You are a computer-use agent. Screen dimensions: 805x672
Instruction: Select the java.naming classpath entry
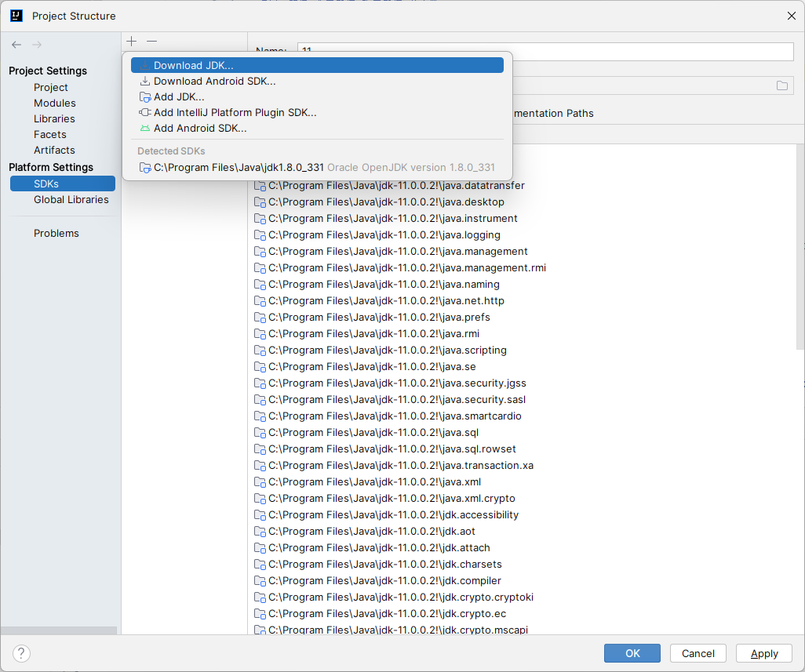(377, 284)
